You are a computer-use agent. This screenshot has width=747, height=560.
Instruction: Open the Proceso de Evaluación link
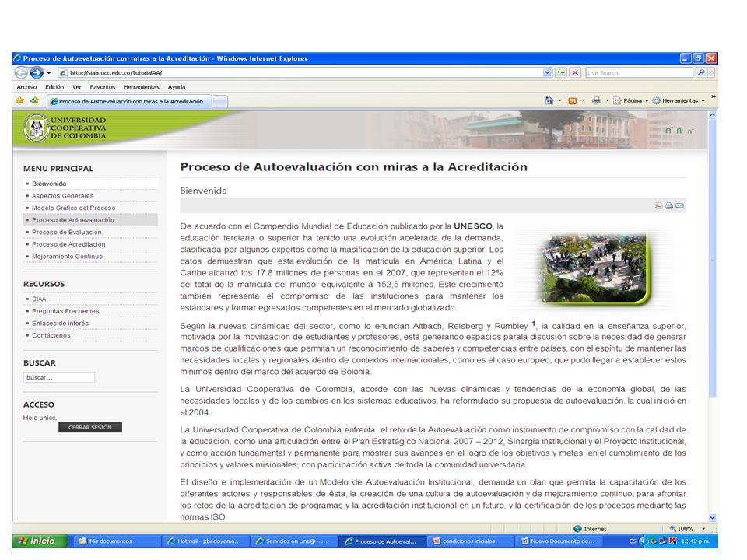[67, 233]
